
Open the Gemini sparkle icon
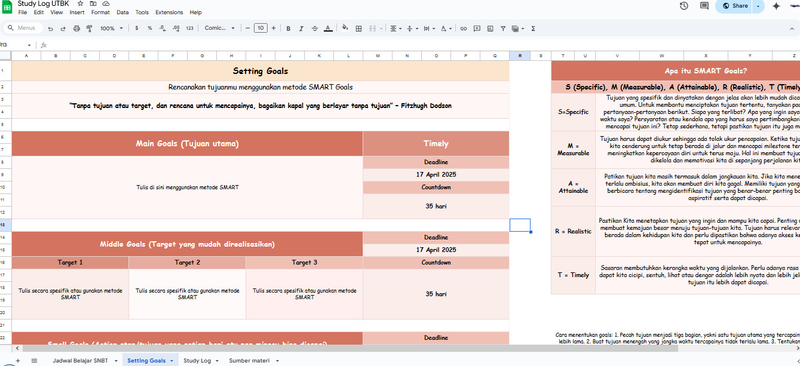pyautogui.click(x=777, y=6)
